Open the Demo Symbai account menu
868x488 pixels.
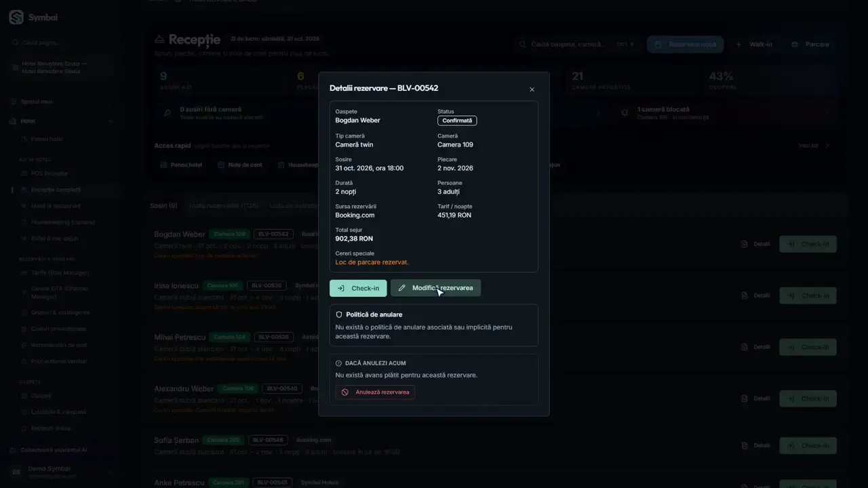coord(60,472)
